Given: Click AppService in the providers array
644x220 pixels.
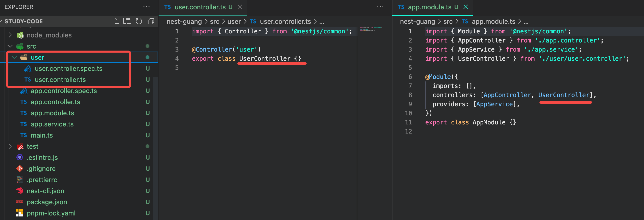Looking at the screenshot, I should pyautogui.click(x=494, y=104).
